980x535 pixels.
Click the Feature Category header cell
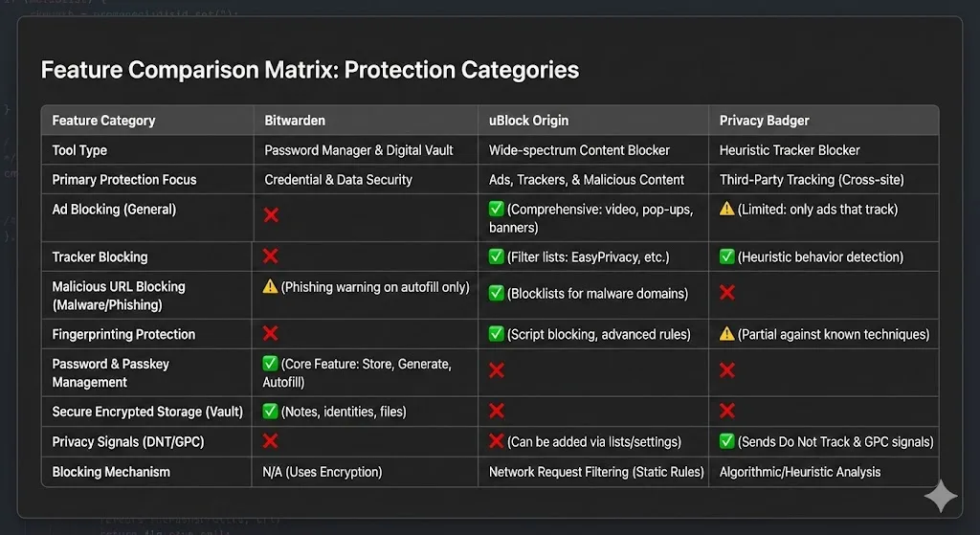coord(103,121)
